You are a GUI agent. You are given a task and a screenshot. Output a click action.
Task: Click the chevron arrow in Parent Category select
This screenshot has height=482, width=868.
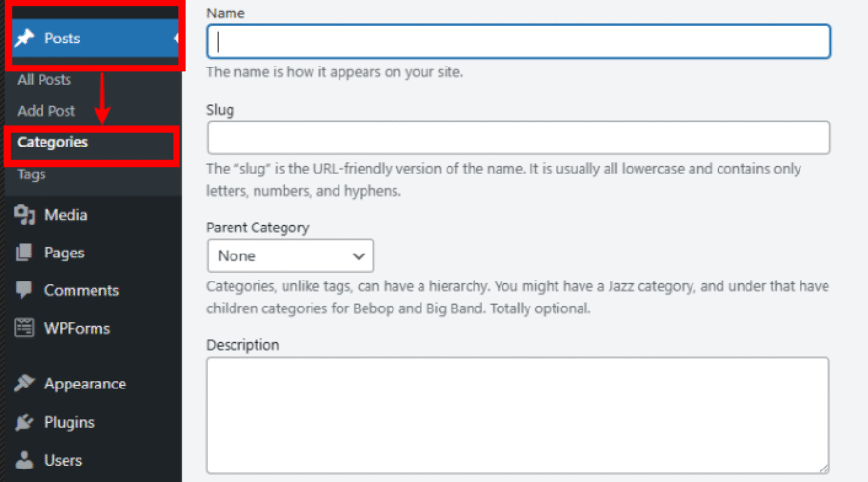359,256
